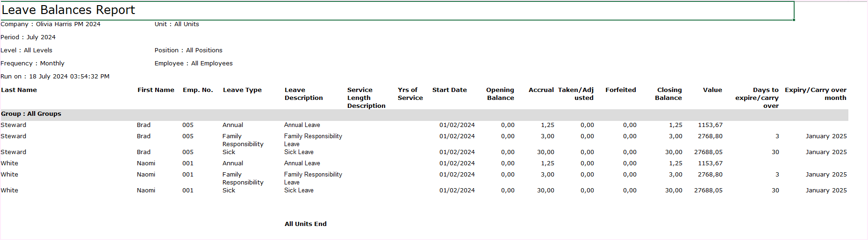The image size is (868, 240).
Task: Select the Run on timestamp cell
Action: coord(55,77)
